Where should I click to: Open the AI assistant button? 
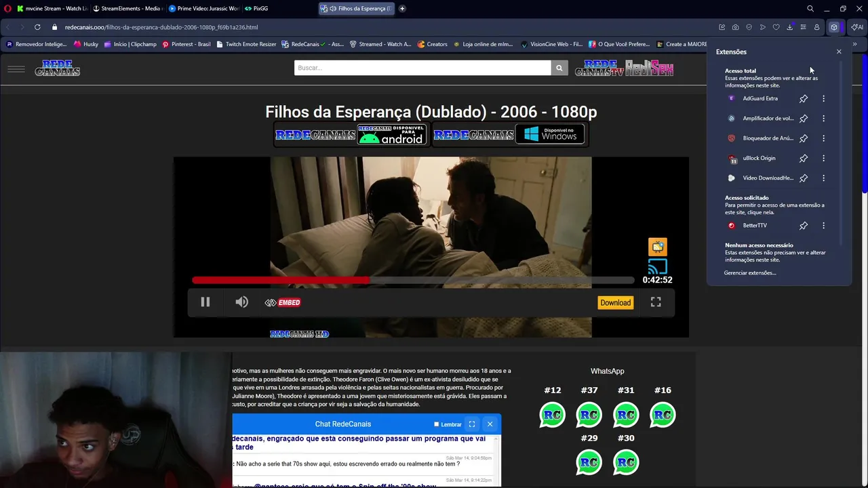(857, 27)
